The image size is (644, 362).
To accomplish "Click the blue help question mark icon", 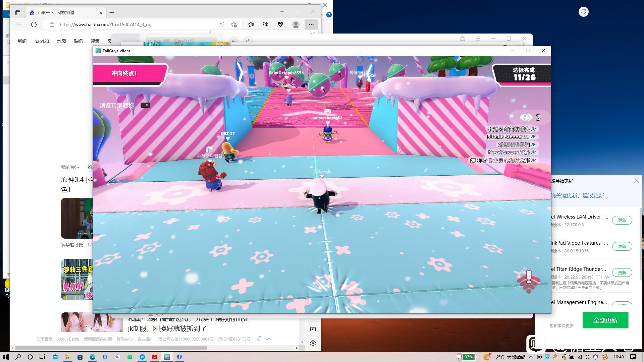I will [329, 15].
